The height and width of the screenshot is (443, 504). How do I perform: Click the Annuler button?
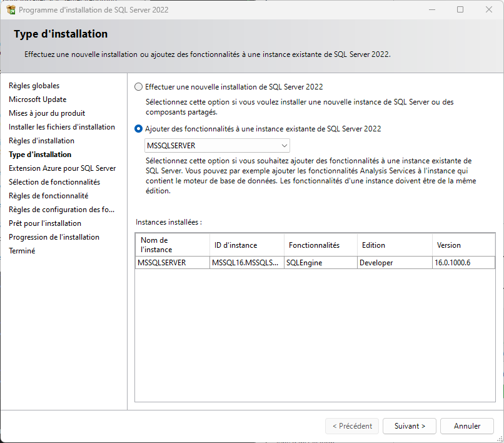466,426
